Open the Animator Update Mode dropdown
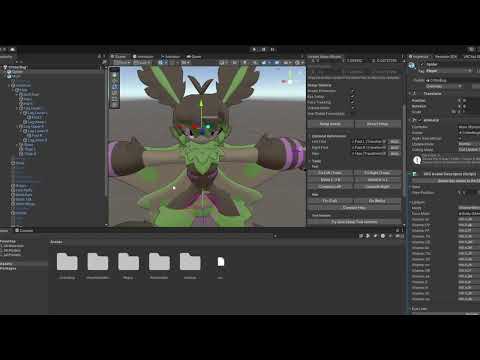 469,144
